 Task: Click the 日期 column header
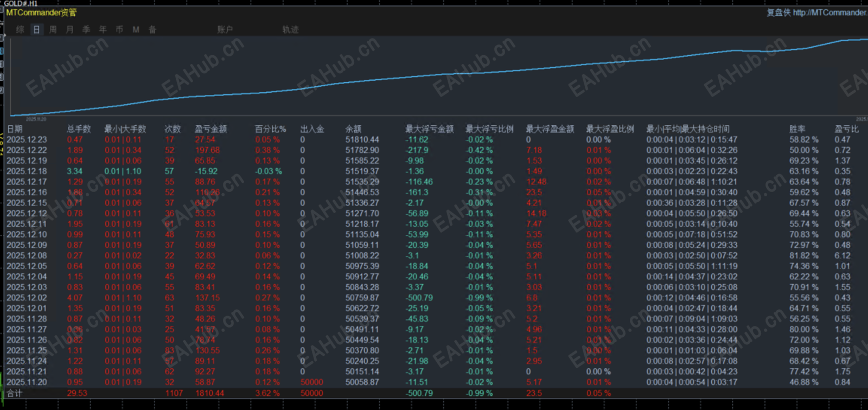15,129
